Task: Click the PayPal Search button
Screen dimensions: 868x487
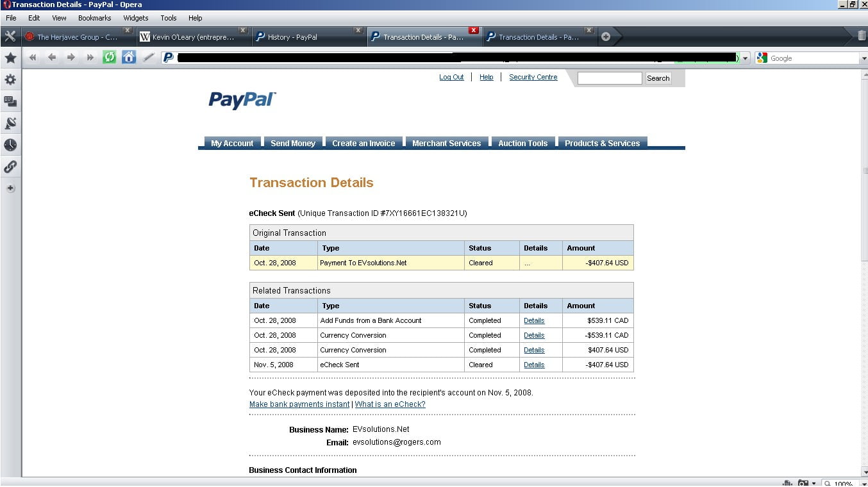Action: [x=658, y=78]
